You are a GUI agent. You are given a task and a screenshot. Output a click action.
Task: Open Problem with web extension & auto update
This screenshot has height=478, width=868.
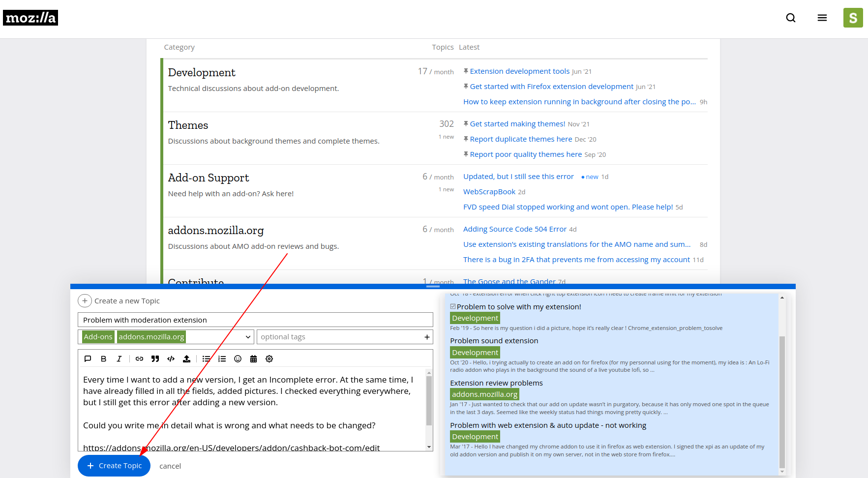[x=548, y=425]
